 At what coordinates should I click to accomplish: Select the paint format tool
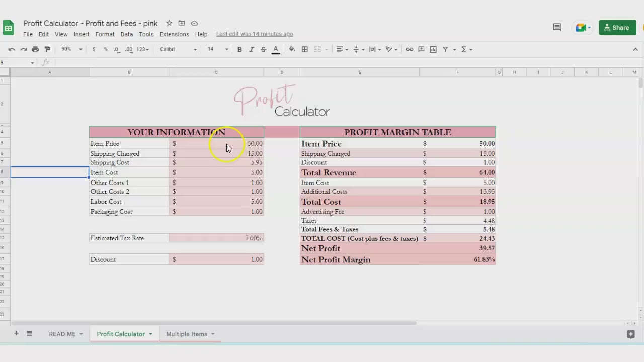[x=47, y=49]
